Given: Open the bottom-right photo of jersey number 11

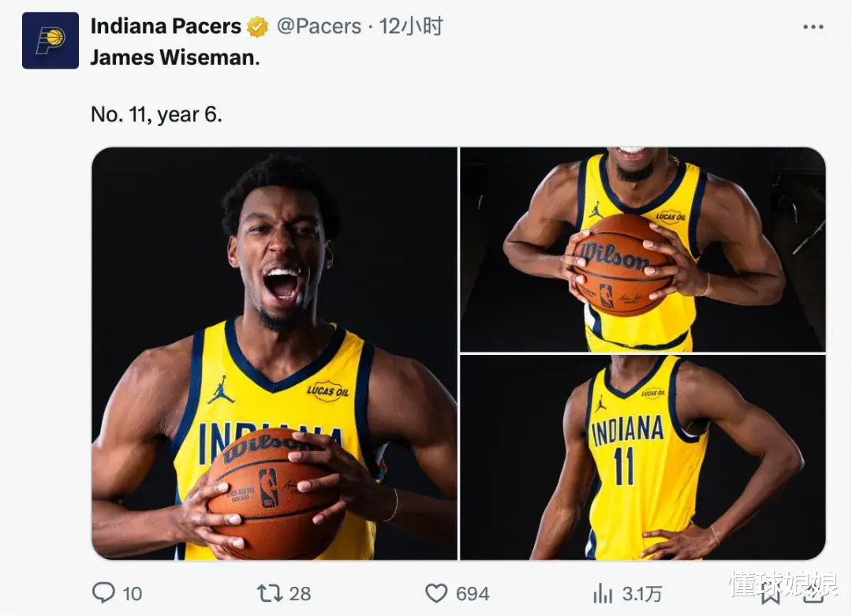Looking at the screenshot, I should [x=642, y=457].
